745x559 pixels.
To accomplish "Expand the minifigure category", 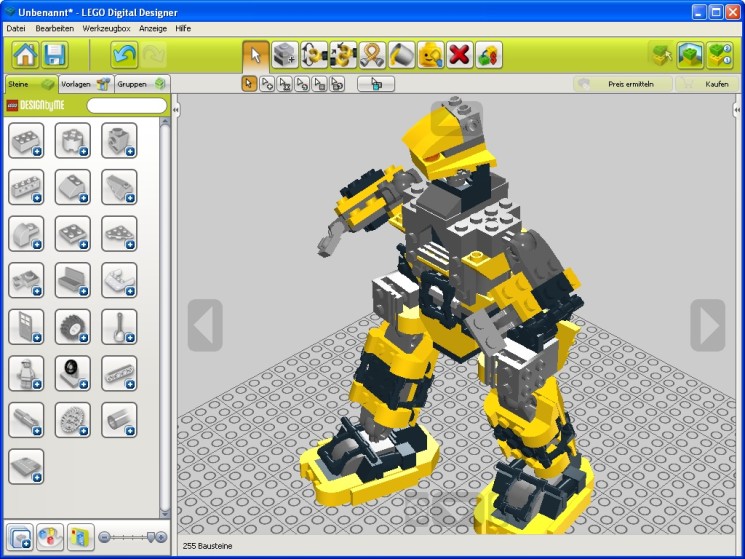I will click(26, 373).
